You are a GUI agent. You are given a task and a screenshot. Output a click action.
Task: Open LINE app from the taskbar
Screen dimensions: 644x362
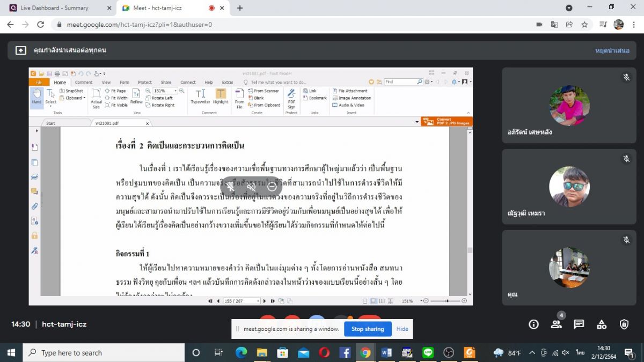(x=428, y=353)
